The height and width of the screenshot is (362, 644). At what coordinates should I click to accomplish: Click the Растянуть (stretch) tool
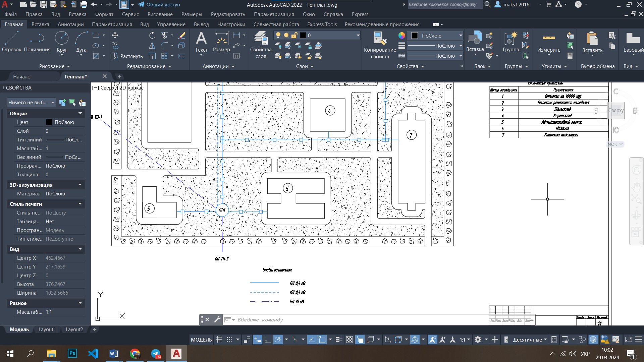click(127, 56)
